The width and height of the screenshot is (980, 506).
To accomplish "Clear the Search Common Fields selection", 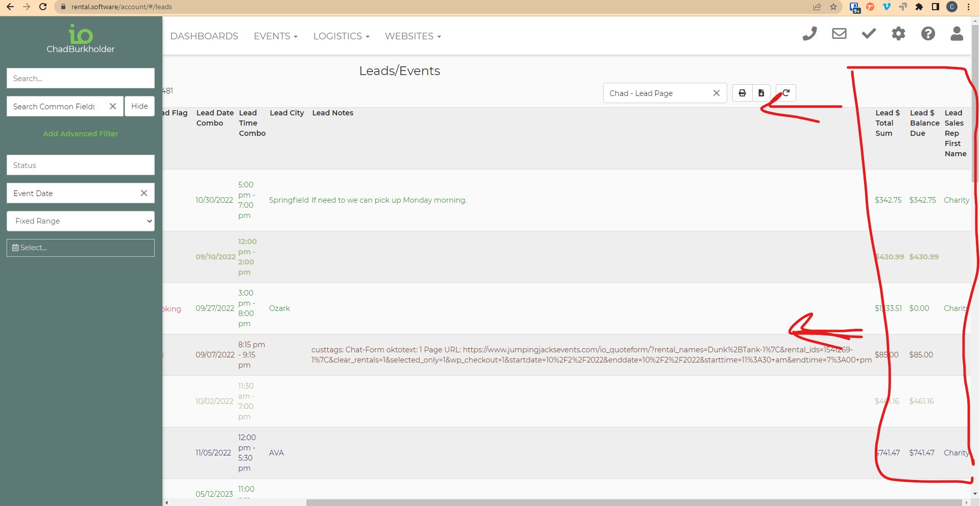I will 113,106.
